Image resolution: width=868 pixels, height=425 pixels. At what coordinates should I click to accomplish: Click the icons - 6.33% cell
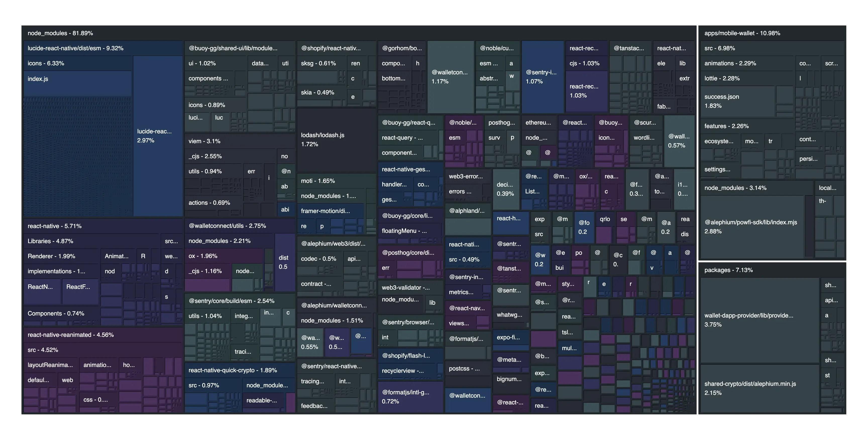click(x=78, y=63)
